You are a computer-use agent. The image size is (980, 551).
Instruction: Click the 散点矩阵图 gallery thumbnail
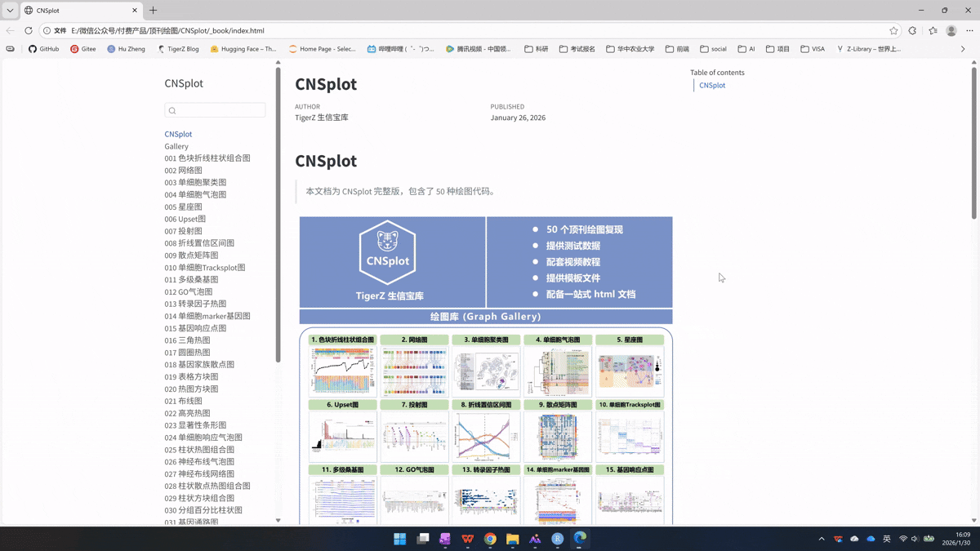[x=558, y=437]
